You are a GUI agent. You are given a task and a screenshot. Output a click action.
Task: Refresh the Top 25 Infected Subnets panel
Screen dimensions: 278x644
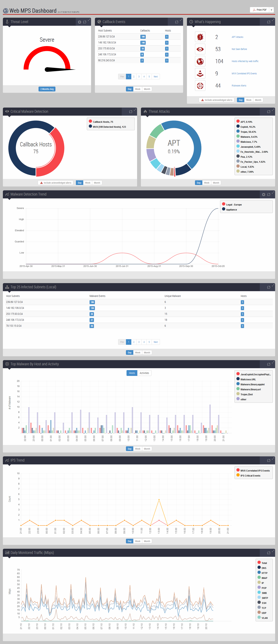click(x=269, y=287)
